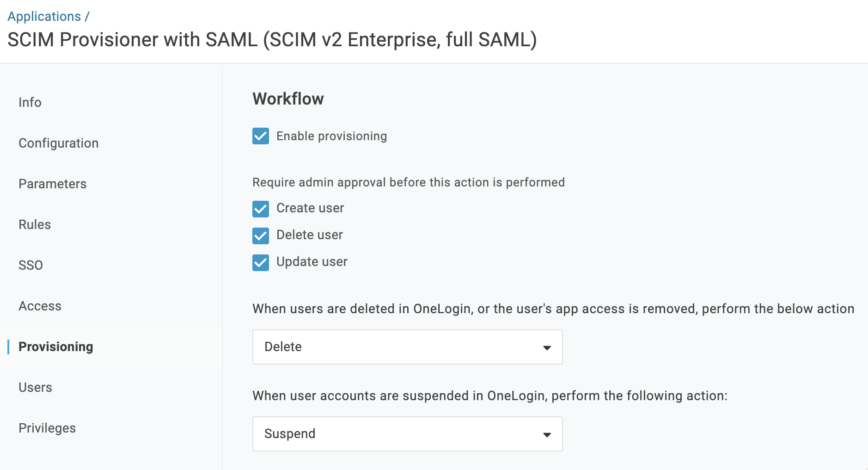Toggle the Create user approval checkbox
Viewport: 868px width, 470px height.
pos(261,209)
